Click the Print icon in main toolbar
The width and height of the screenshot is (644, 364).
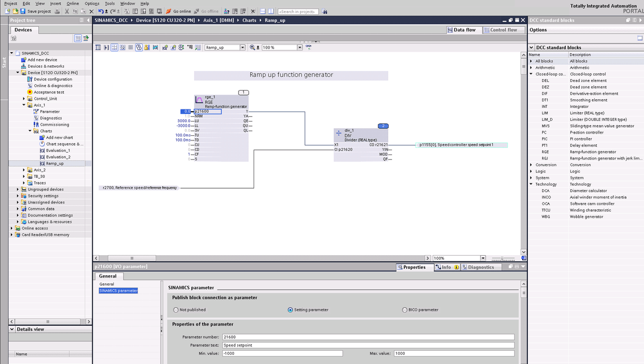57,11
